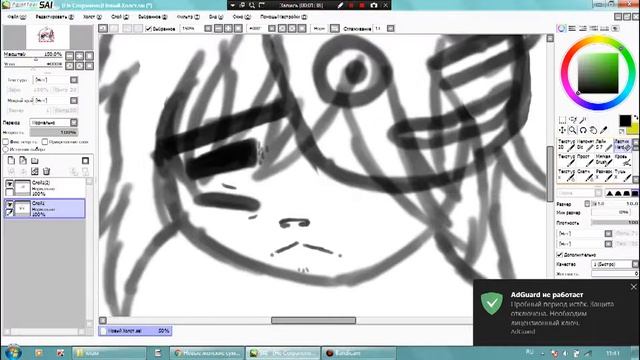Viewport: 640px width, 360px height.
Task: Create a new linework layer
Action: pyautogui.click(x=23, y=160)
